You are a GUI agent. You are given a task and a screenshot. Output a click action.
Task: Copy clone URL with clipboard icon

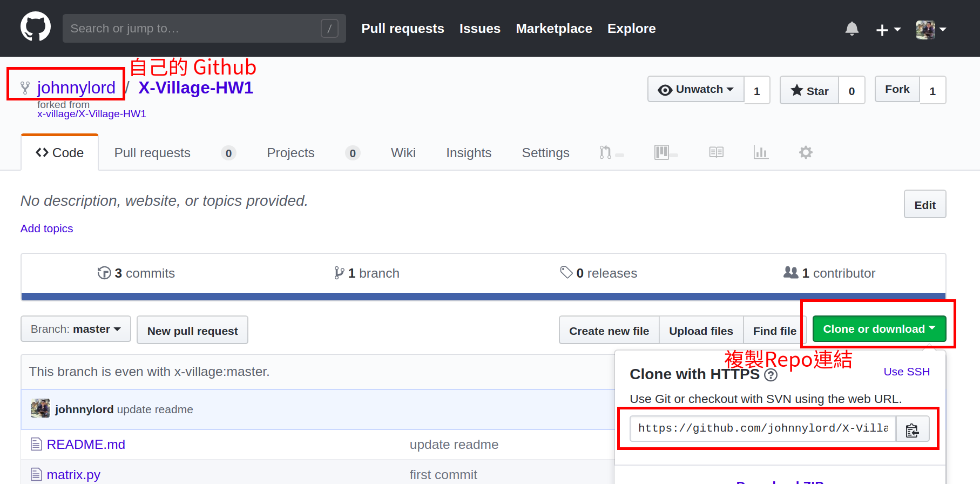pyautogui.click(x=913, y=429)
